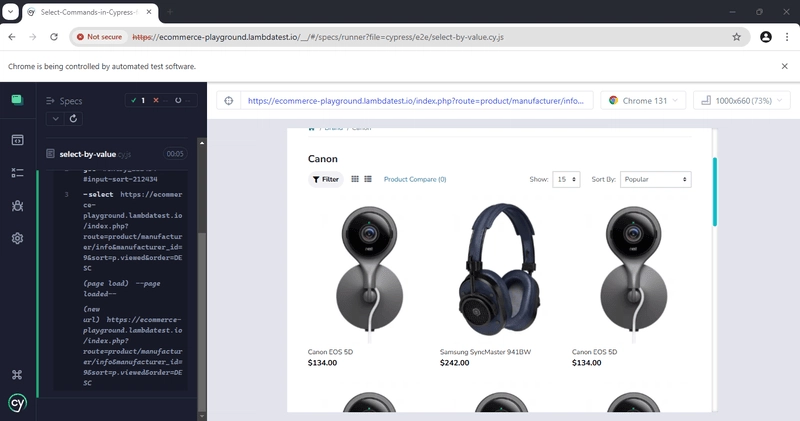The image size is (800, 421).
Task: Open the Cypress Settings gear icon
Action: 17,238
